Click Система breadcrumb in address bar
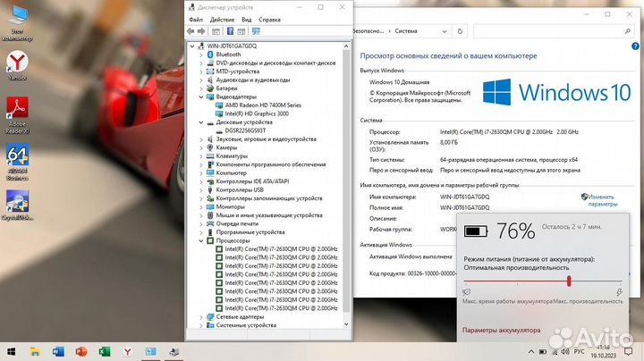Screen dimensions: 644x361 [x=406, y=31]
